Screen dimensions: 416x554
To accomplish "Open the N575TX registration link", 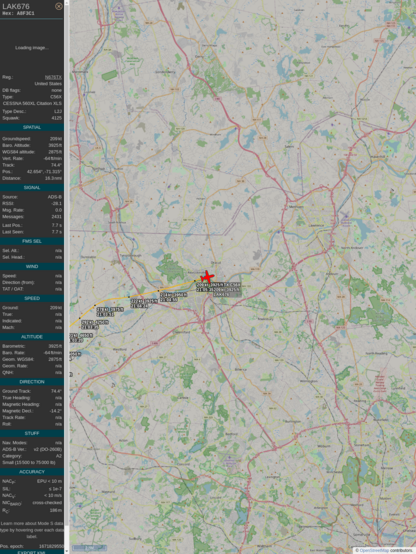I will pyautogui.click(x=53, y=77).
